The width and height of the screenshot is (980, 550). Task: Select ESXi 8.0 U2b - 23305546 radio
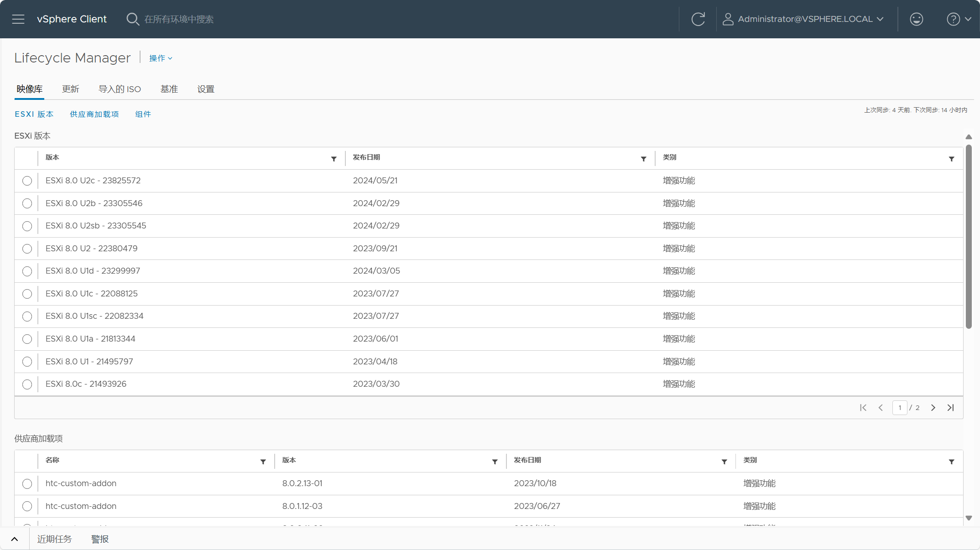pos(27,203)
